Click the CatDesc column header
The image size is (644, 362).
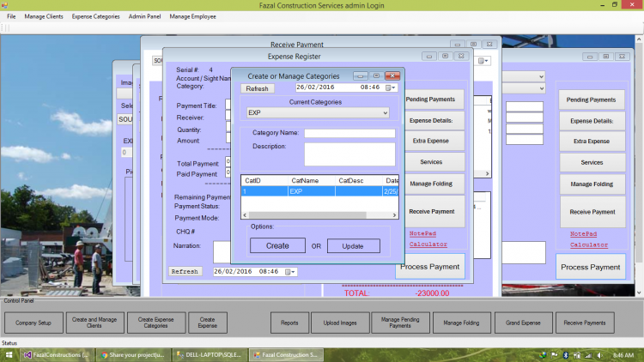pyautogui.click(x=358, y=181)
